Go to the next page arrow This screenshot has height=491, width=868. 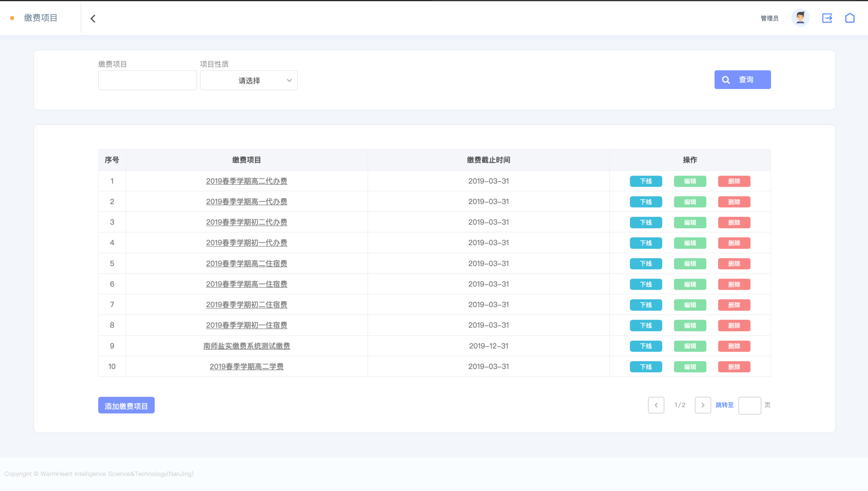703,405
